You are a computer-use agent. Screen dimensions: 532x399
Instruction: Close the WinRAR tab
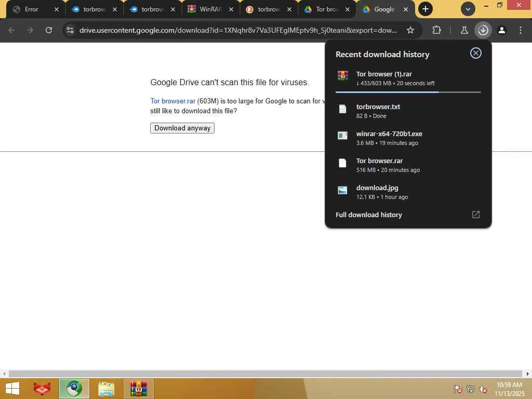231,9
